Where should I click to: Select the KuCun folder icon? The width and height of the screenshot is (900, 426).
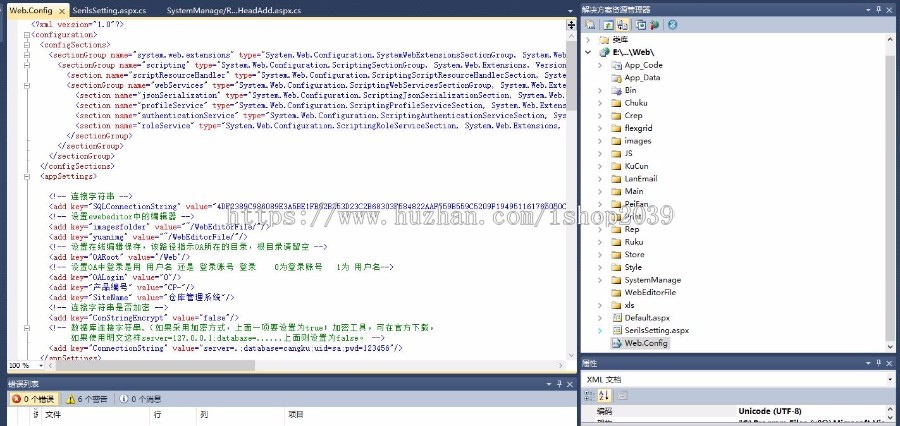point(616,166)
